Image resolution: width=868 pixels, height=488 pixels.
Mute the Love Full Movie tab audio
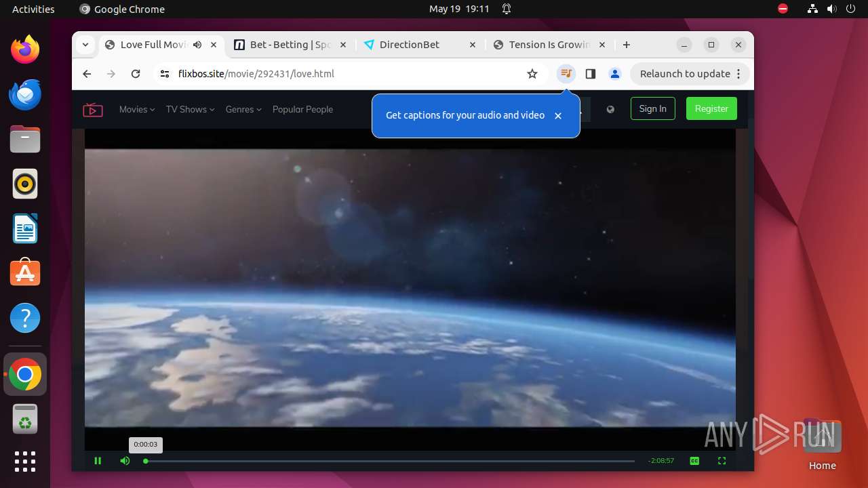197,45
